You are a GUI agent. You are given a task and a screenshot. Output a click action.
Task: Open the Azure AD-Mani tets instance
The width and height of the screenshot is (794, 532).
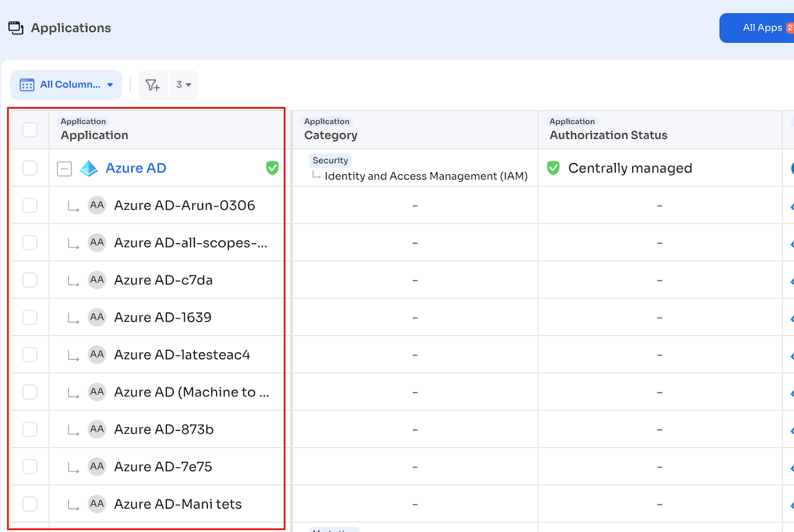[x=178, y=504]
